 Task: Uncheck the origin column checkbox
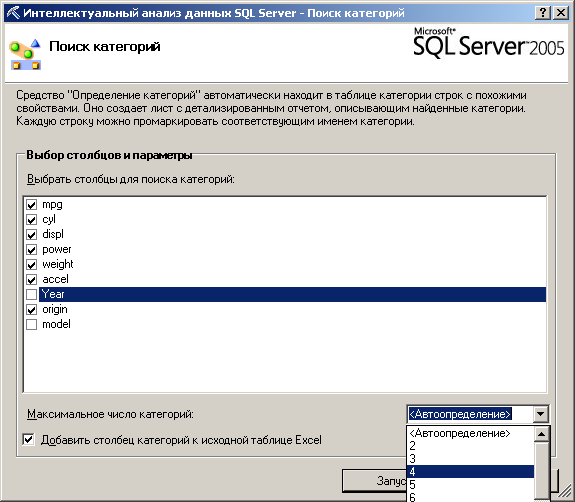[32, 310]
